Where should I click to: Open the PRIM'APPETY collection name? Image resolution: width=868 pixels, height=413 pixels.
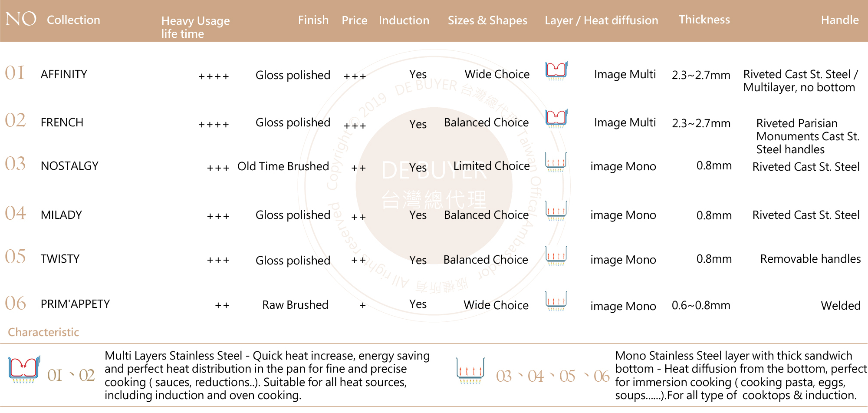click(x=75, y=304)
